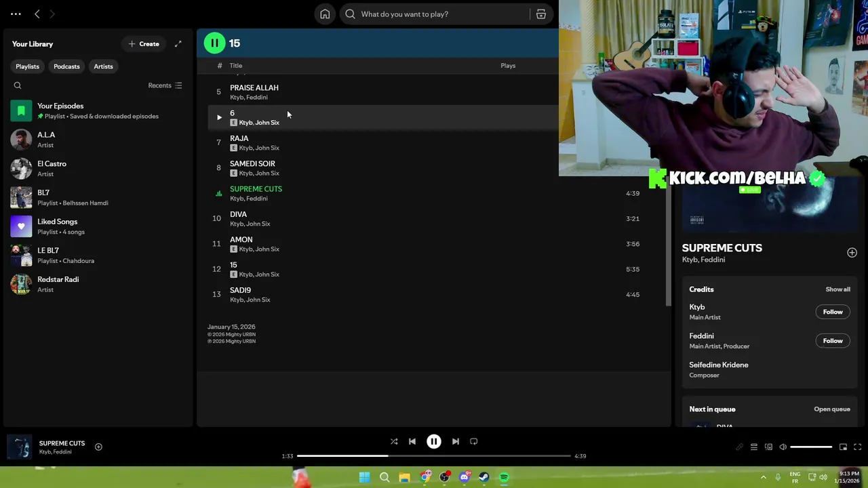Adjust the Spotify volume slider
868x488 pixels.
(811, 447)
